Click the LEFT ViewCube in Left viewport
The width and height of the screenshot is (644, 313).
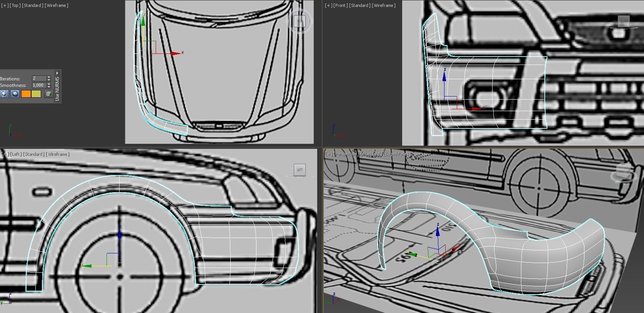(300, 170)
